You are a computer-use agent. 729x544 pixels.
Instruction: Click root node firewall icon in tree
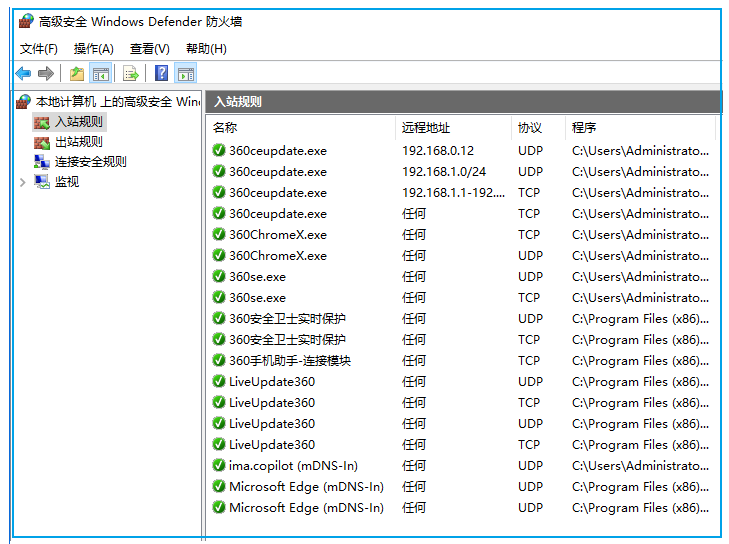[x=23, y=102]
